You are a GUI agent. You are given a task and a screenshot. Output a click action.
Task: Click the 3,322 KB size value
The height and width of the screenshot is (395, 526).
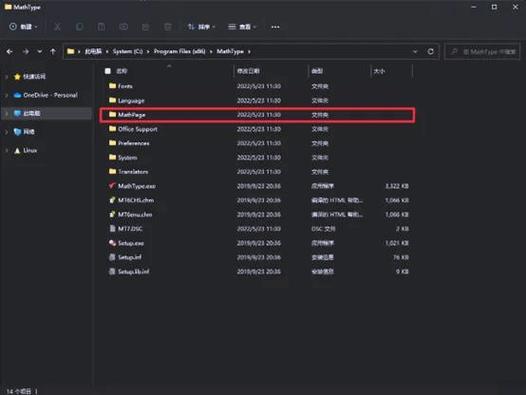tap(397, 186)
